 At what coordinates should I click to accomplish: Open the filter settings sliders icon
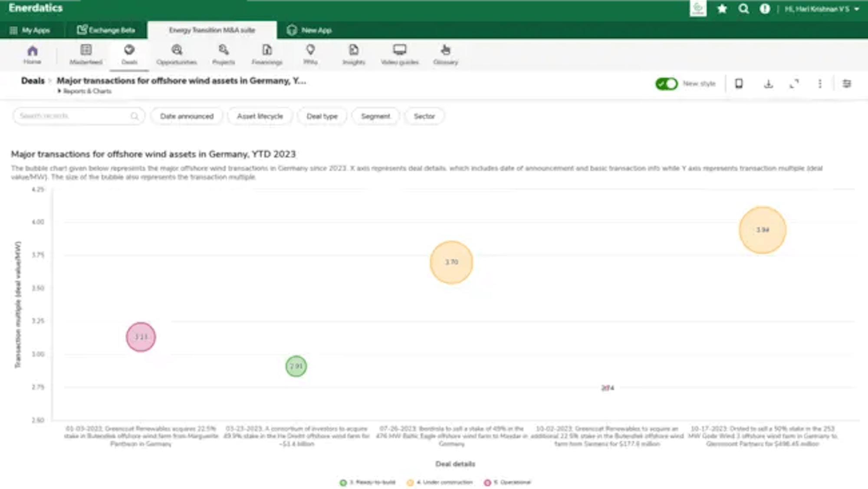(x=847, y=83)
